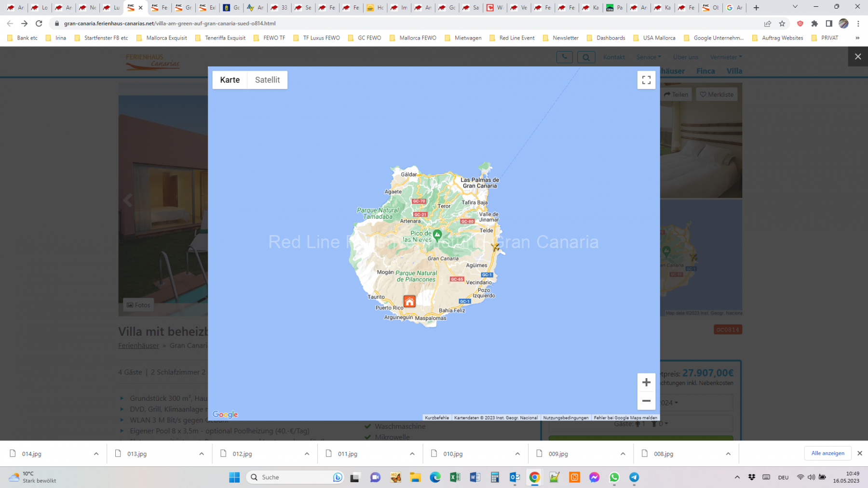The width and height of the screenshot is (868, 488).
Task: Select the Karte map type
Action: [x=230, y=80]
